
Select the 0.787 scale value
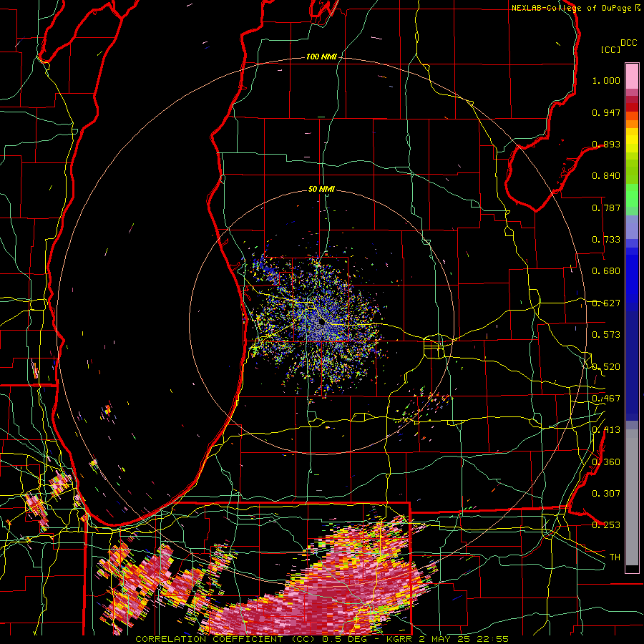(x=606, y=208)
